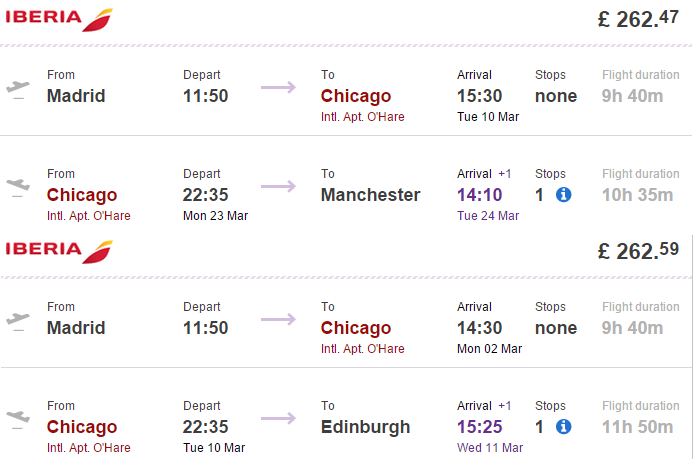Screen dimensions: 699x463
Task: Click takeoff plane icon beside second Madrid
Action: pyautogui.click(x=18, y=321)
